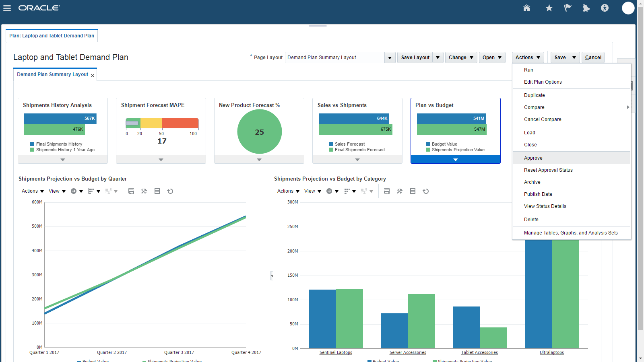Open View menu in Budget by Category toolbar

tap(313, 191)
